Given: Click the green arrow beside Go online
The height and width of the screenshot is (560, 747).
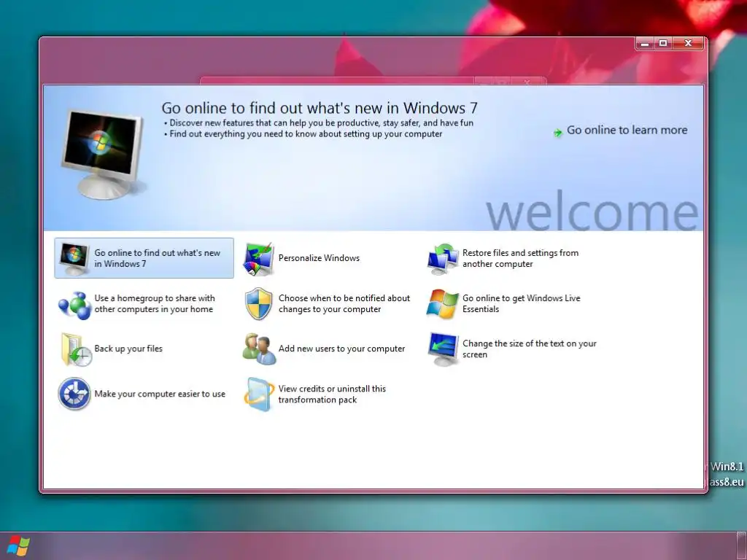Looking at the screenshot, I should point(557,133).
